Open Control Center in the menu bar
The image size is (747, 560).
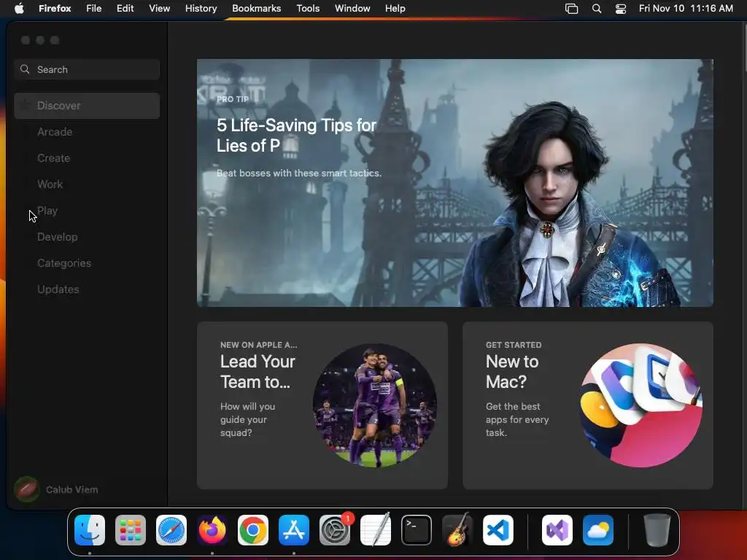pos(621,8)
